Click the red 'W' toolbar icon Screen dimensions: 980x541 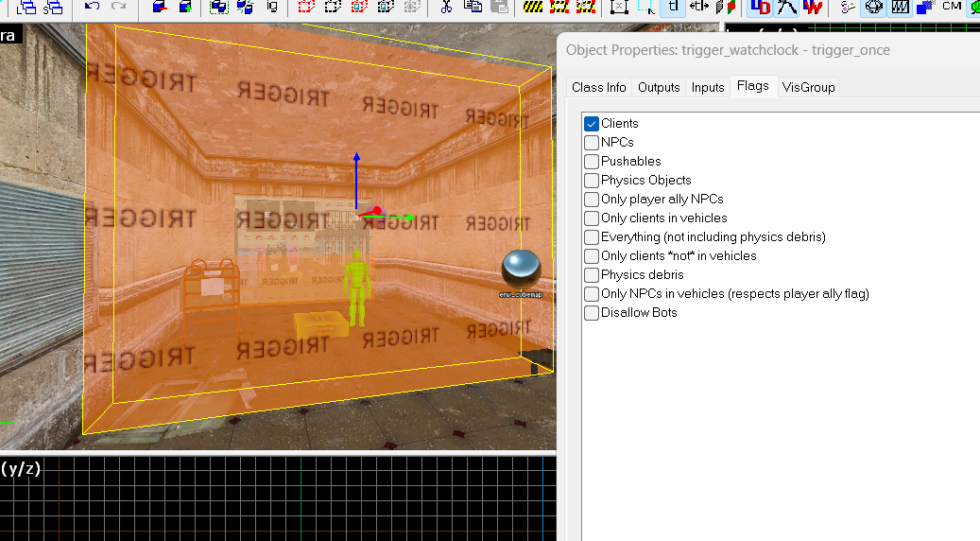coord(812,7)
